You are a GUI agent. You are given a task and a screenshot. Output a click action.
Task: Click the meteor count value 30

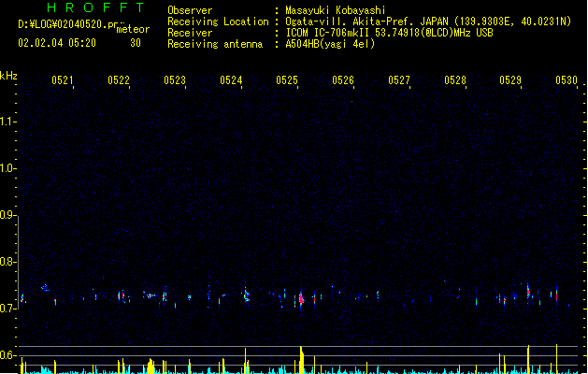(136, 43)
